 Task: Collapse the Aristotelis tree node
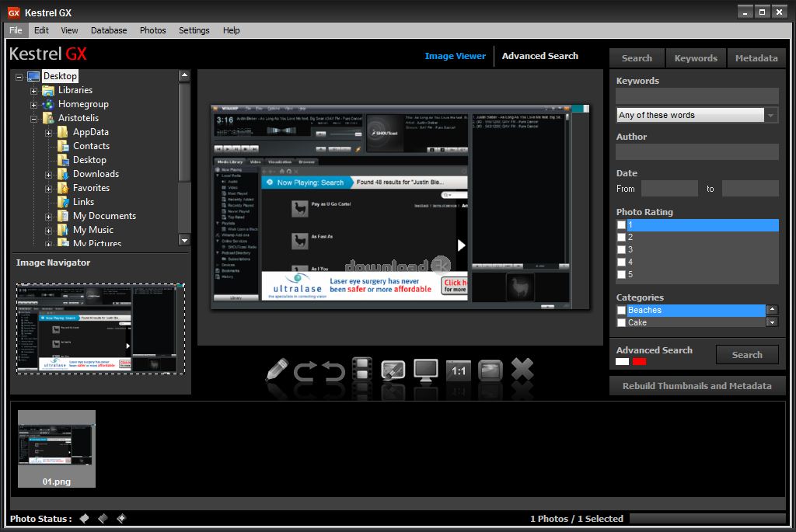tap(33, 119)
